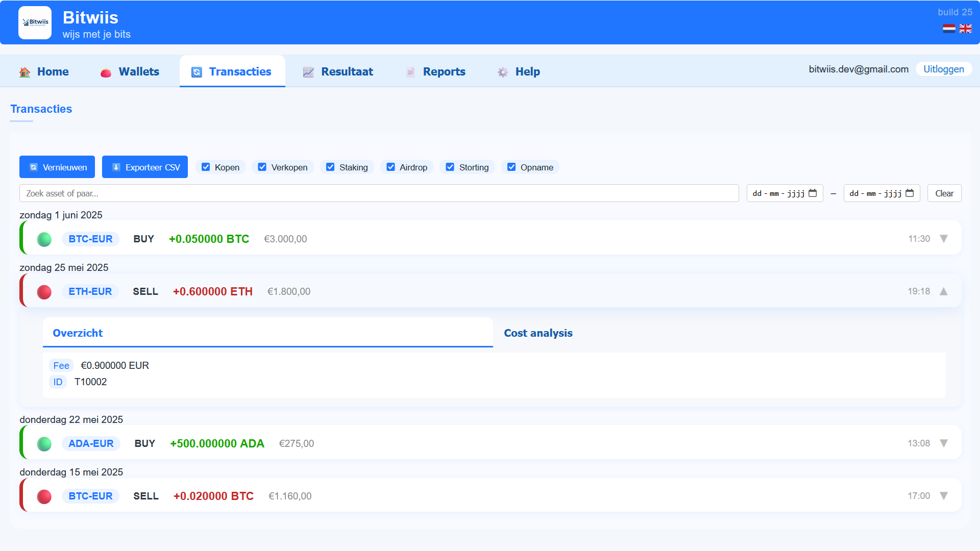Click the asset search input field
The height and width of the screenshot is (551, 980).
point(379,193)
